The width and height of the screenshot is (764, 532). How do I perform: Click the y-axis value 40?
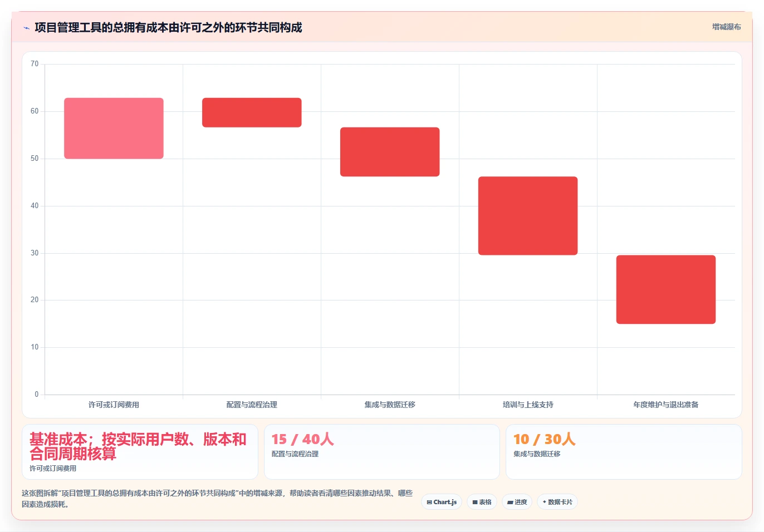(35, 206)
